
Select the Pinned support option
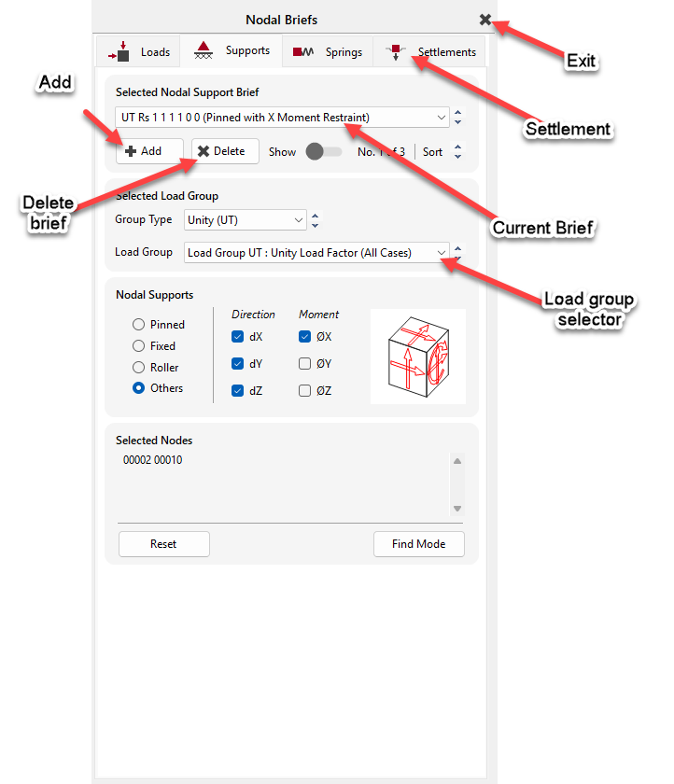coord(138,325)
